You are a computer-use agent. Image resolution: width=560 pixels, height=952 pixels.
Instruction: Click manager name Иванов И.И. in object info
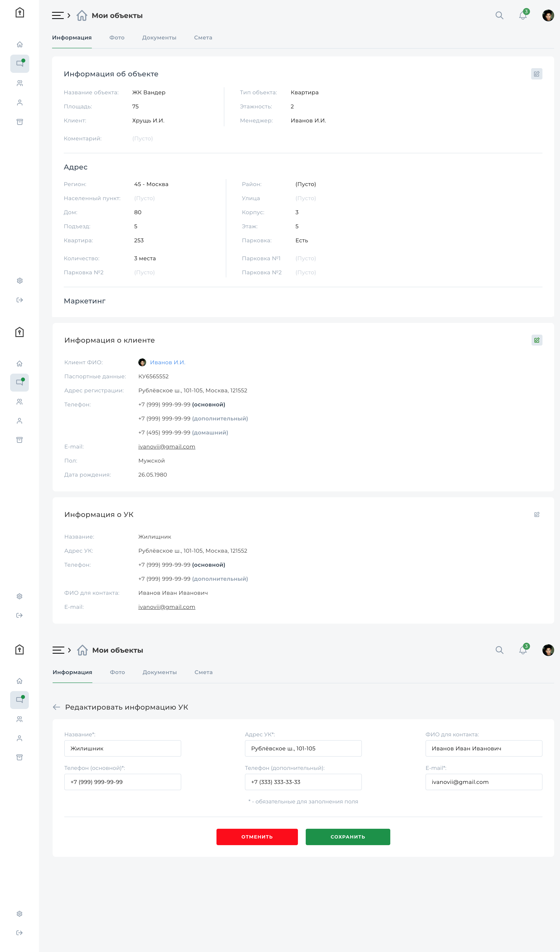(x=308, y=121)
